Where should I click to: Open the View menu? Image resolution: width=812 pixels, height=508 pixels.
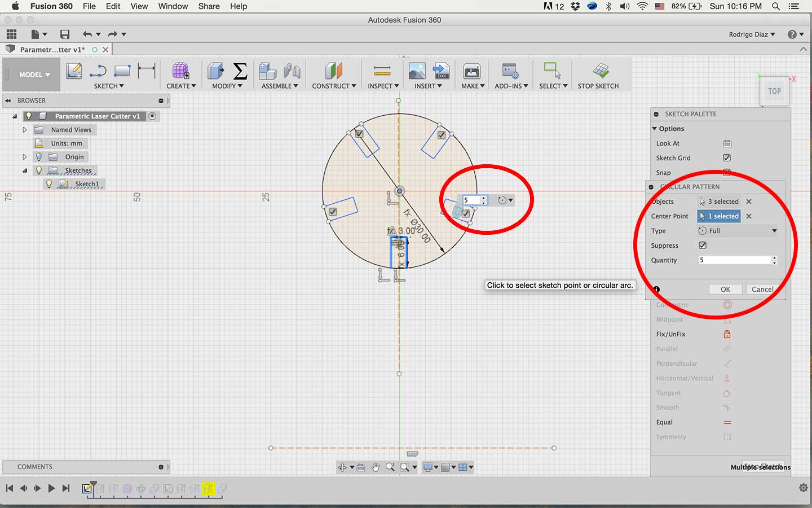(x=139, y=6)
